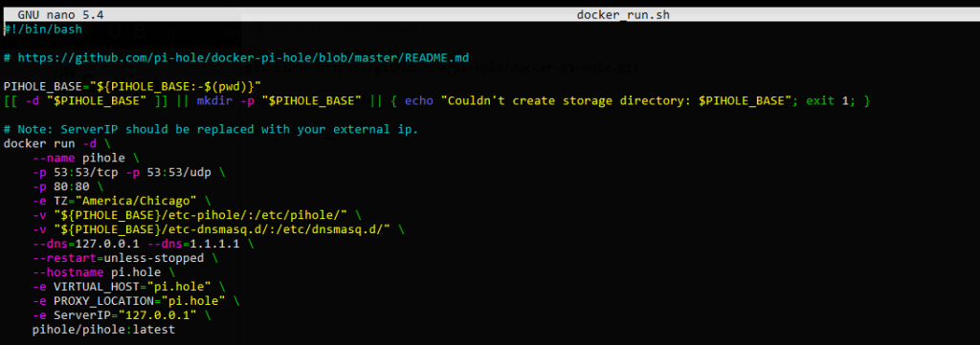Click the docker_run.sh filename in title bar
Screen dimensions: 980x345
point(623,14)
